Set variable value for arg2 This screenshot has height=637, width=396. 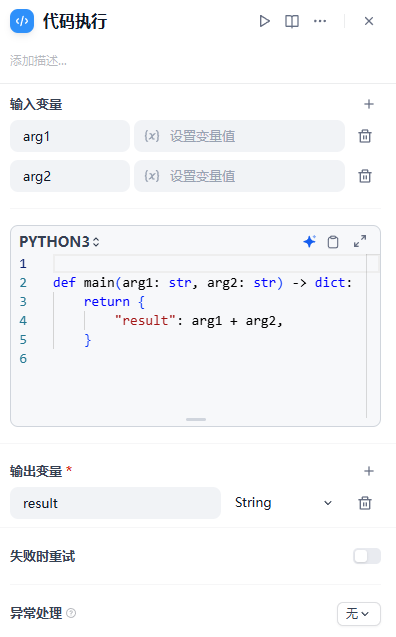239,176
